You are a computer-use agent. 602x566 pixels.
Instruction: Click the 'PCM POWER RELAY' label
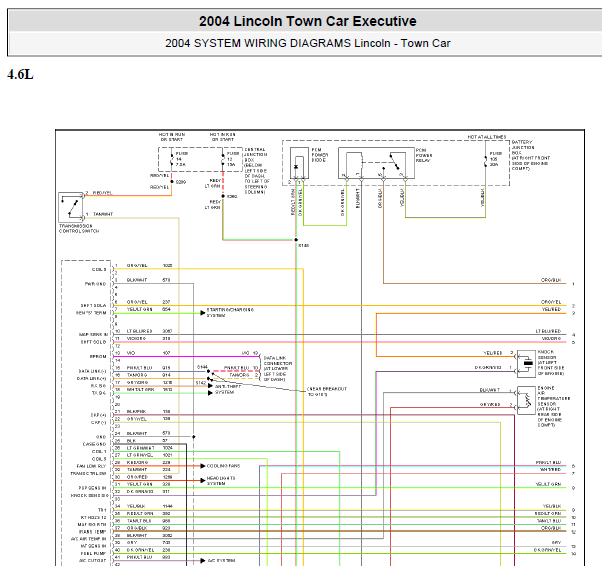424,155
